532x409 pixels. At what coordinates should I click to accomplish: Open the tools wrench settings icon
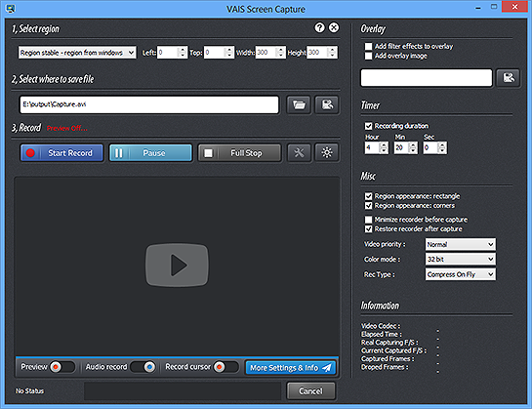299,152
